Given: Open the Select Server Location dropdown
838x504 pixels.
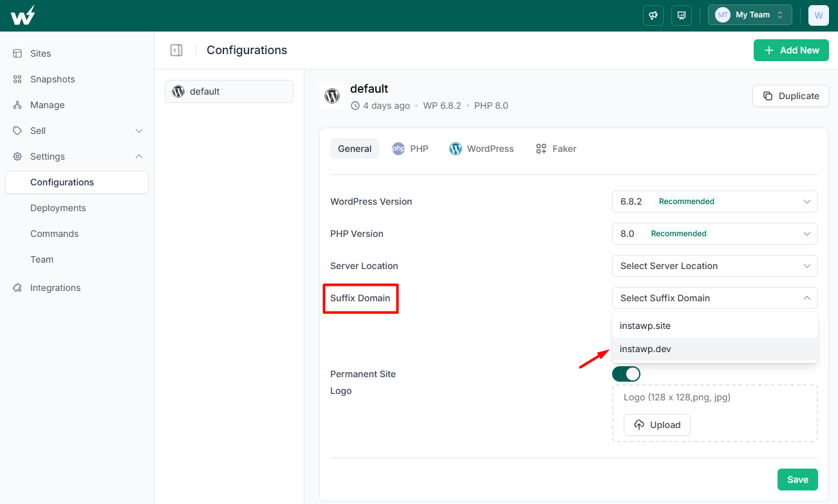Looking at the screenshot, I should coord(715,266).
